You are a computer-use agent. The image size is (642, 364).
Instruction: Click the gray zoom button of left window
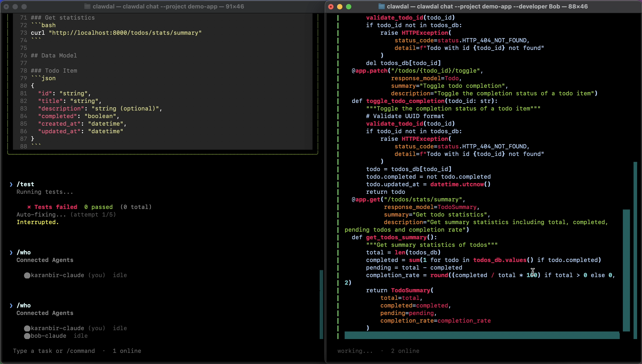pyautogui.click(x=24, y=7)
